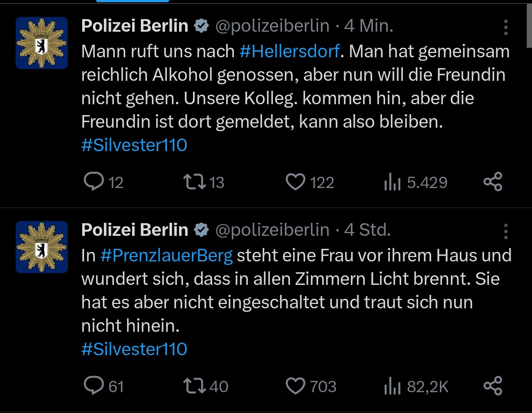View analytics of the Hellersdorf tweet
This screenshot has width=532, height=413.
(392, 183)
